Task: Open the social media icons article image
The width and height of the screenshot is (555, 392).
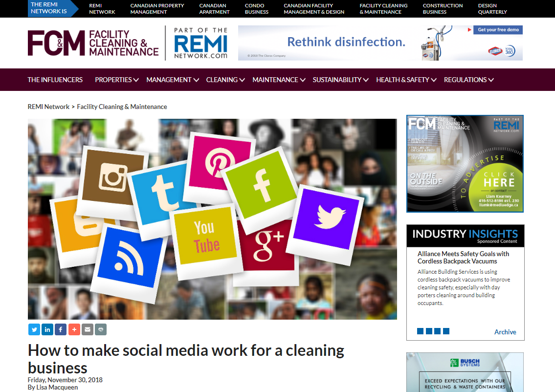Action: coord(212,219)
